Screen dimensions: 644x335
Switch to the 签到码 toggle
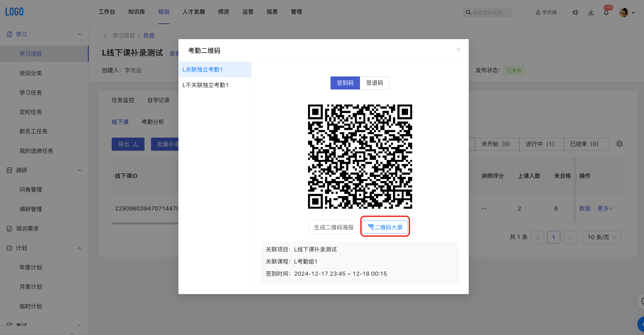click(x=345, y=83)
